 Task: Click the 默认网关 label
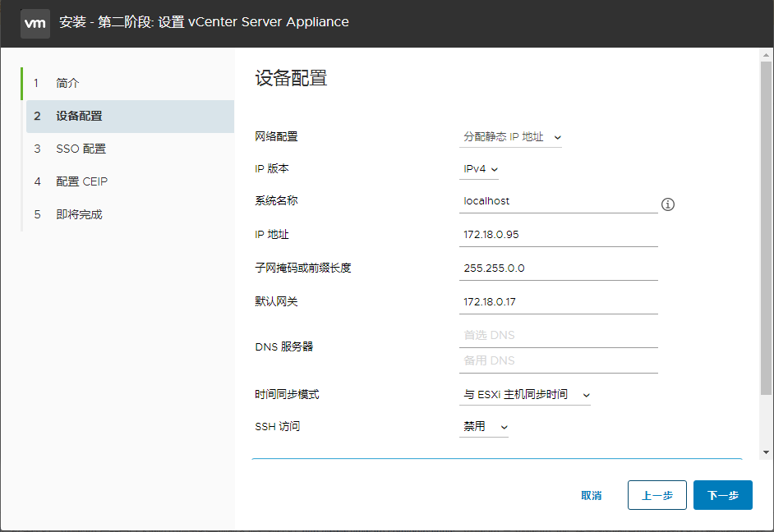point(276,301)
